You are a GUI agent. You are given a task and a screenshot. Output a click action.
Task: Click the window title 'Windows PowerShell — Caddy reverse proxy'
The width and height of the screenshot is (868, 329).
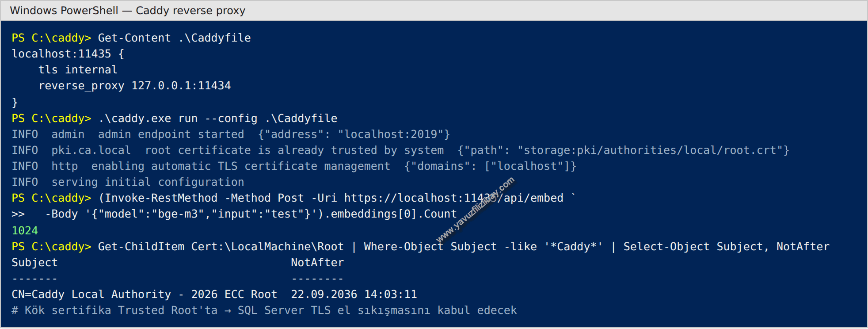pos(127,10)
